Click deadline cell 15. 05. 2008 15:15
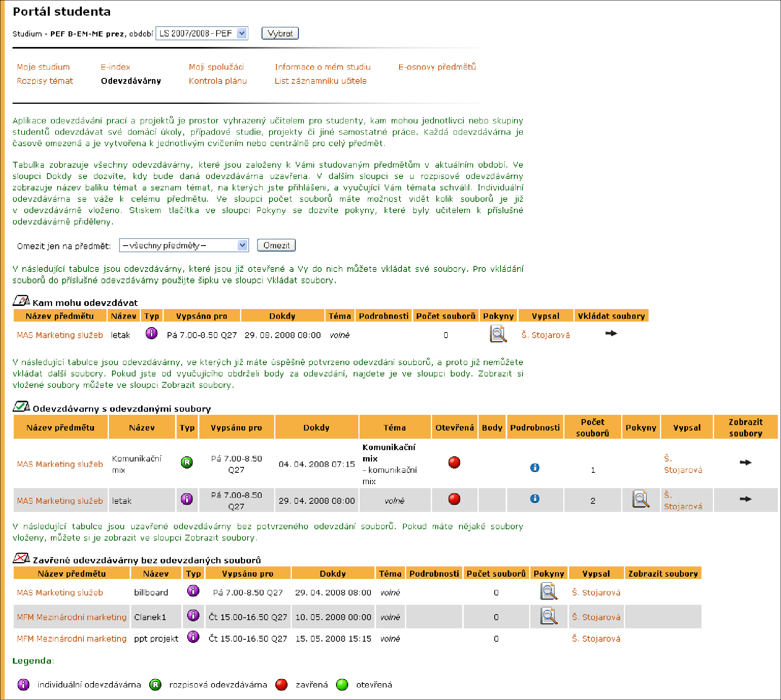 point(333,639)
